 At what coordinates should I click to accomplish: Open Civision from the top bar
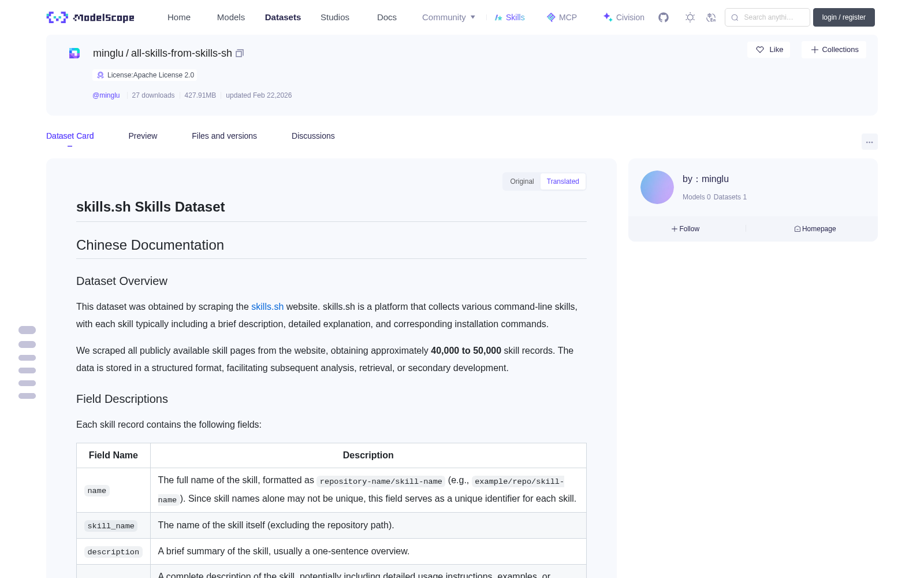point(624,17)
